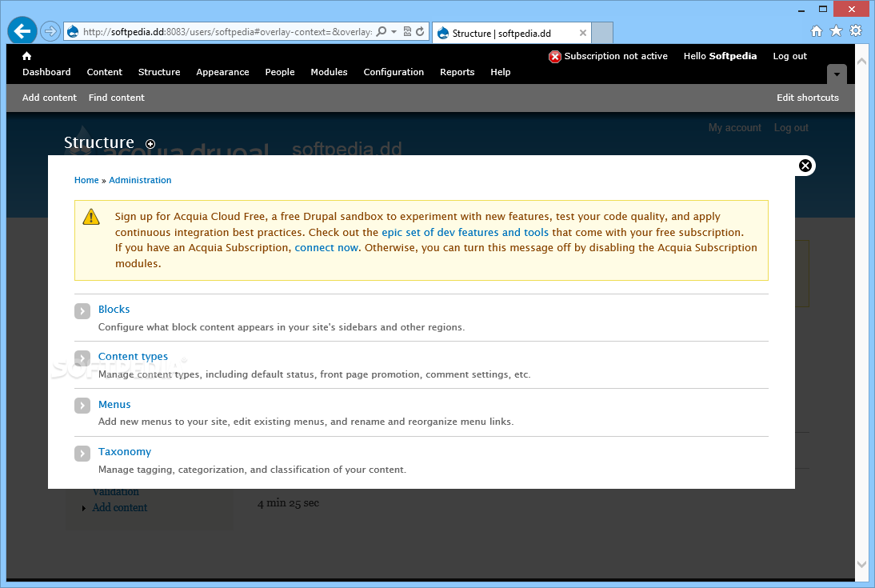Open the Appearance admin menu

click(x=222, y=72)
